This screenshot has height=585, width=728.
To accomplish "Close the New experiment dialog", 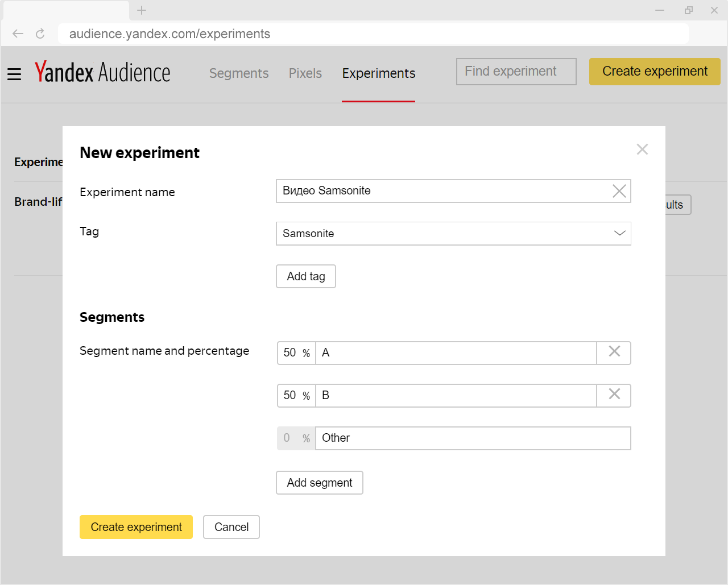I will pyautogui.click(x=642, y=150).
